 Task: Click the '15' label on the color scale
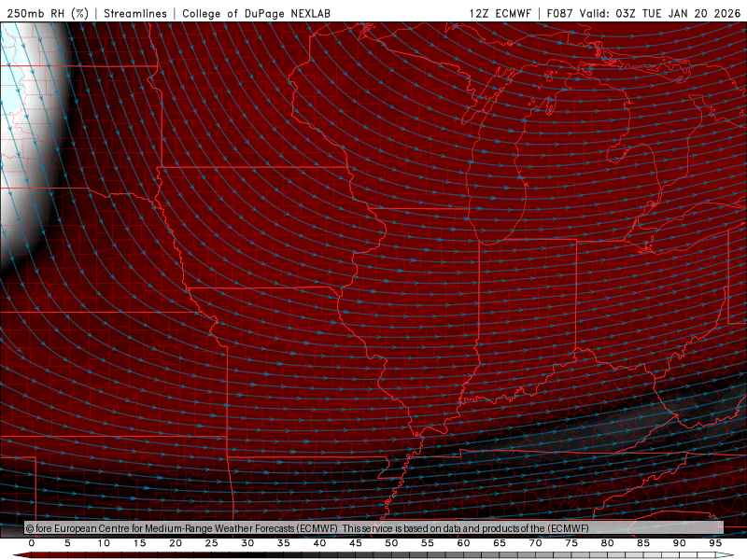(x=139, y=543)
